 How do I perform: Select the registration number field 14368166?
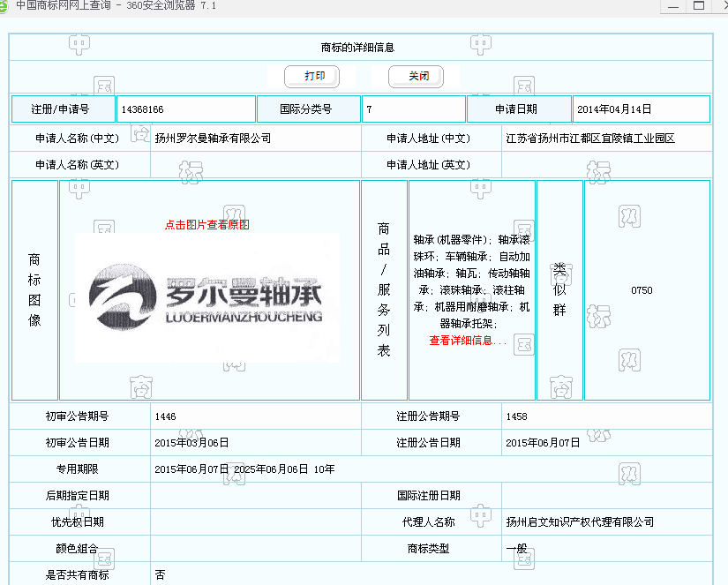click(185, 109)
